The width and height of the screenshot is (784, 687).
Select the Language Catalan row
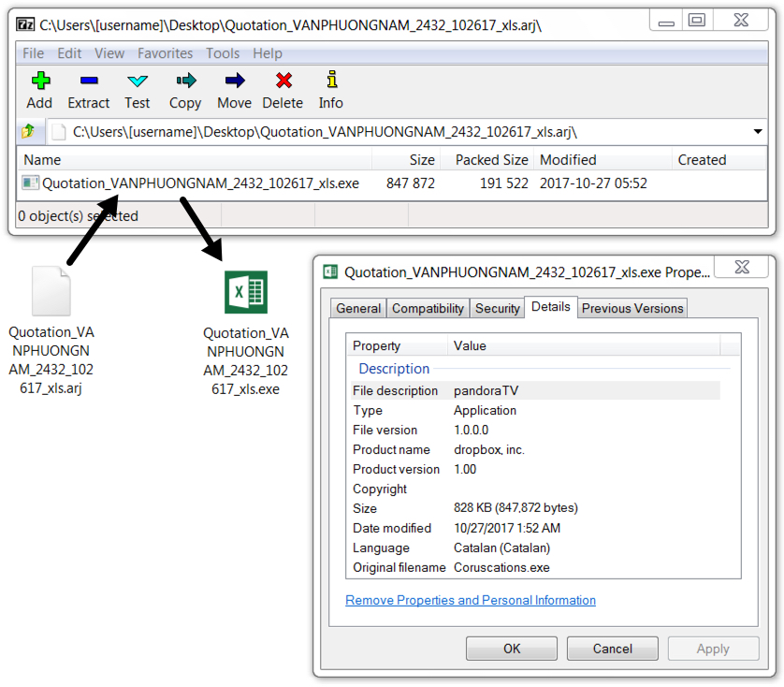pos(535,548)
